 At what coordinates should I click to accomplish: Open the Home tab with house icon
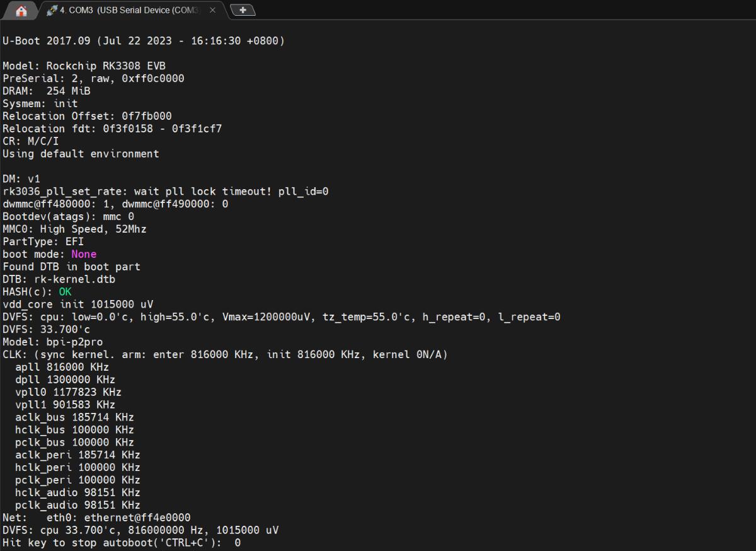click(21, 10)
